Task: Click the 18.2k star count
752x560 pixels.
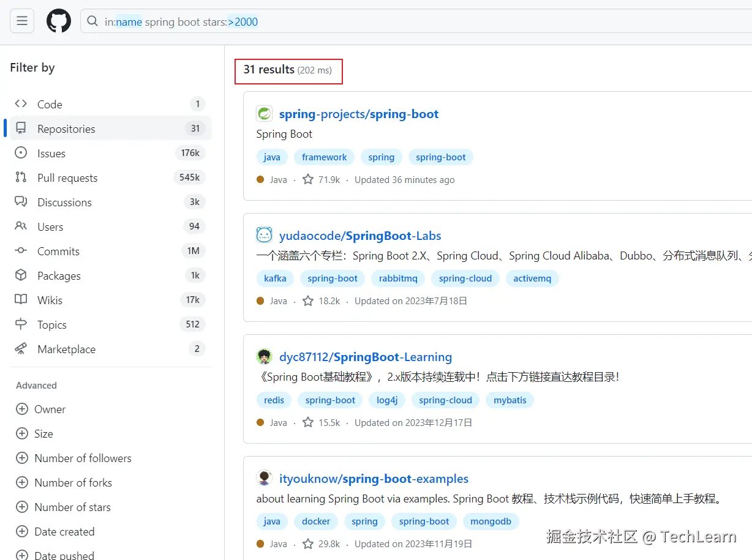Action: pyautogui.click(x=321, y=301)
